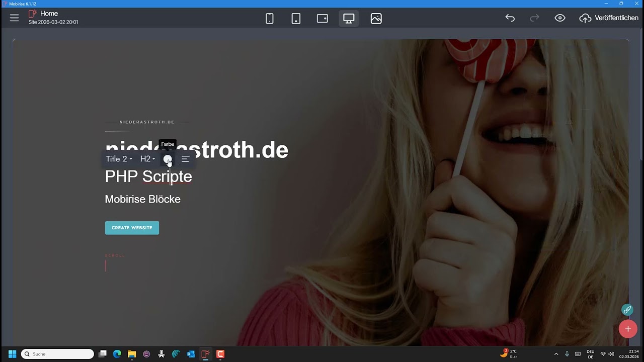Click the red SCROLL label
This screenshot has width=644, height=362.
[115, 256]
